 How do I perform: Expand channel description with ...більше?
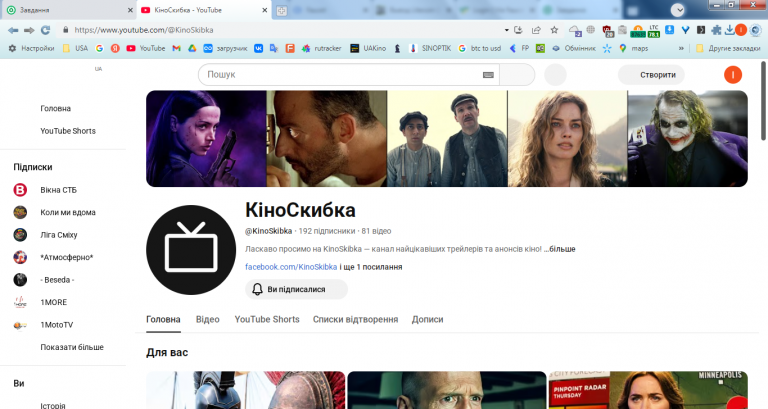pos(559,249)
